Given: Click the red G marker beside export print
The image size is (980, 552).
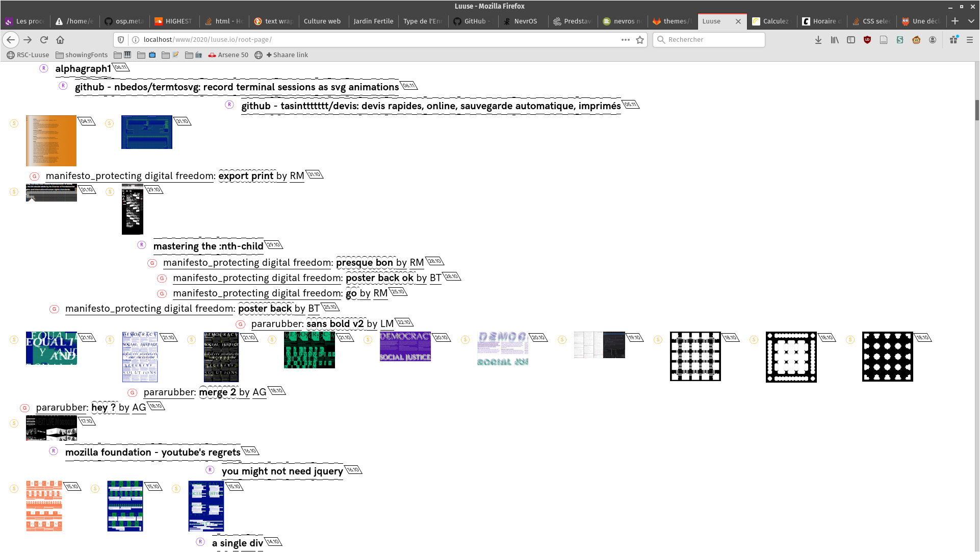Looking at the screenshot, I should point(34,177).
